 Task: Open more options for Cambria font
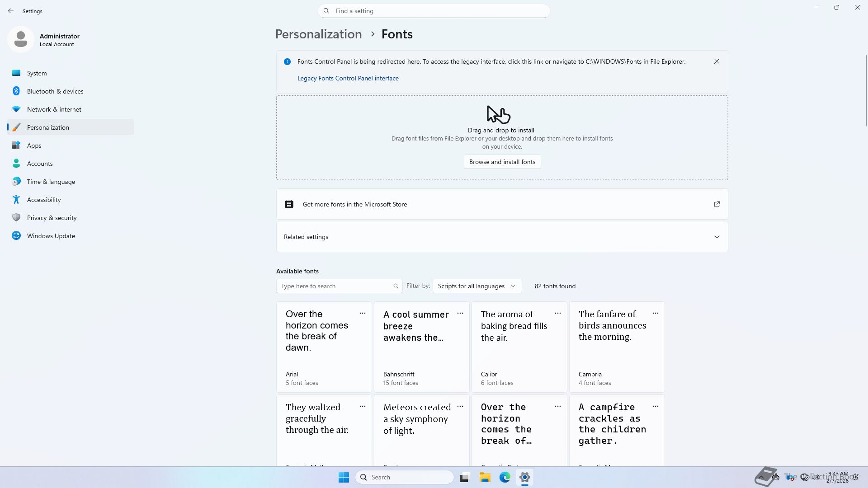656,313
